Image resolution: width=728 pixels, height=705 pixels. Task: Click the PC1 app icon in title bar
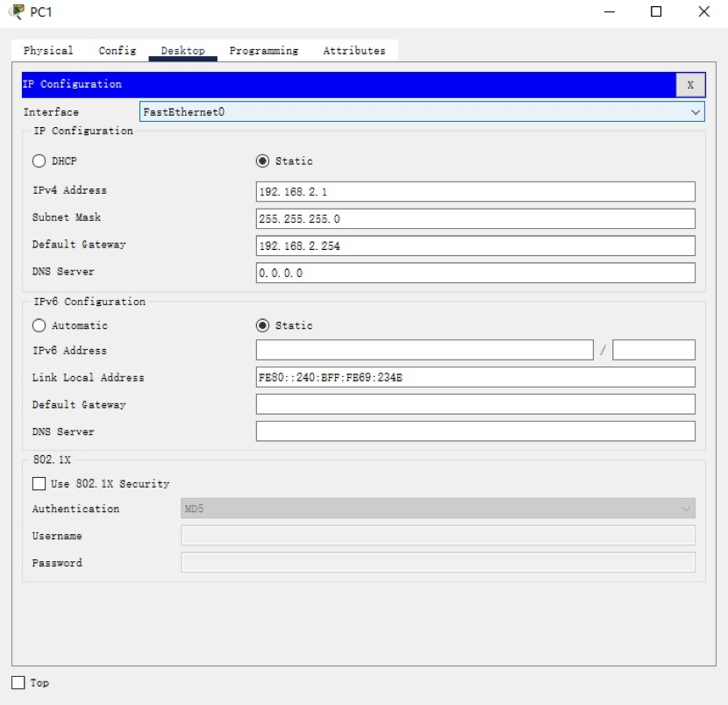[x=11, y=12]
